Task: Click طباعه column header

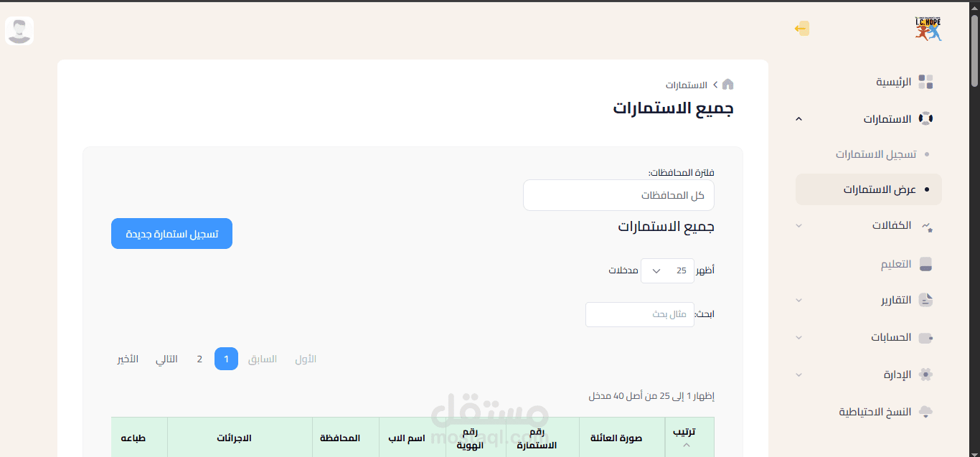Action: point(133,438)
